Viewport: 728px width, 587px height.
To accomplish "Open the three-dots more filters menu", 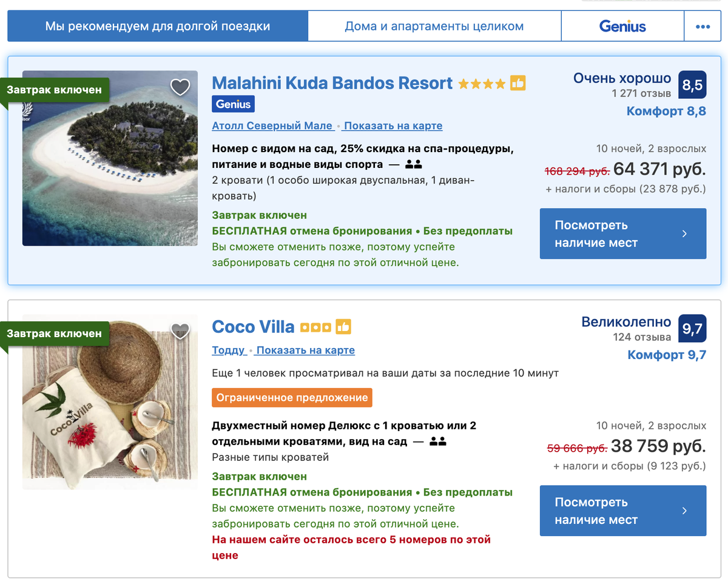I will [x=703, y=27].
